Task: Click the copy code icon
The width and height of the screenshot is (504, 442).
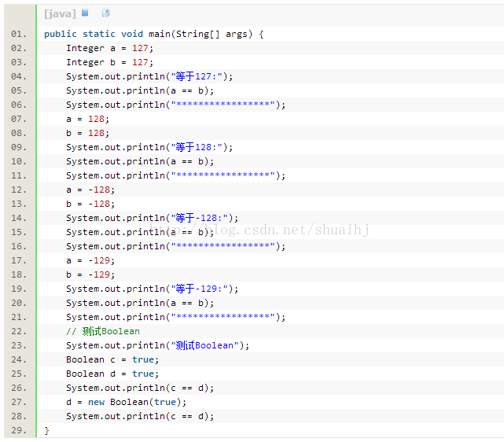Action: click(x=105, y=13)
